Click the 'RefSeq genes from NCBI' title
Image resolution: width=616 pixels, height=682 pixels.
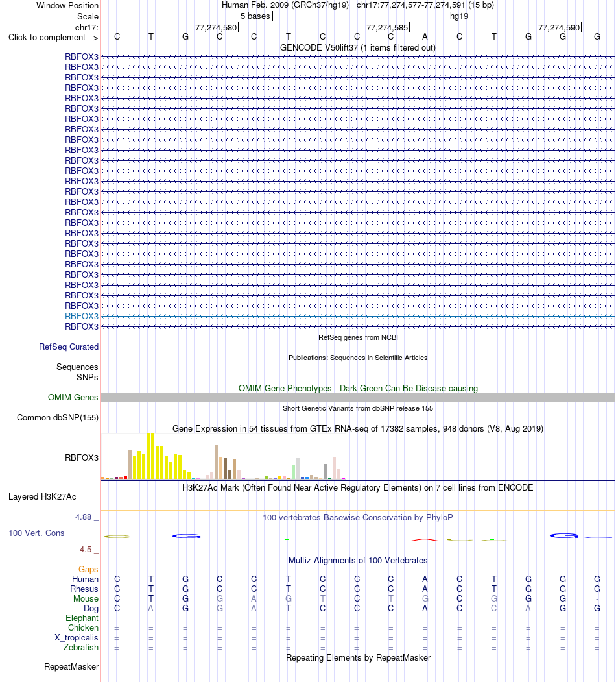(358, 337)
